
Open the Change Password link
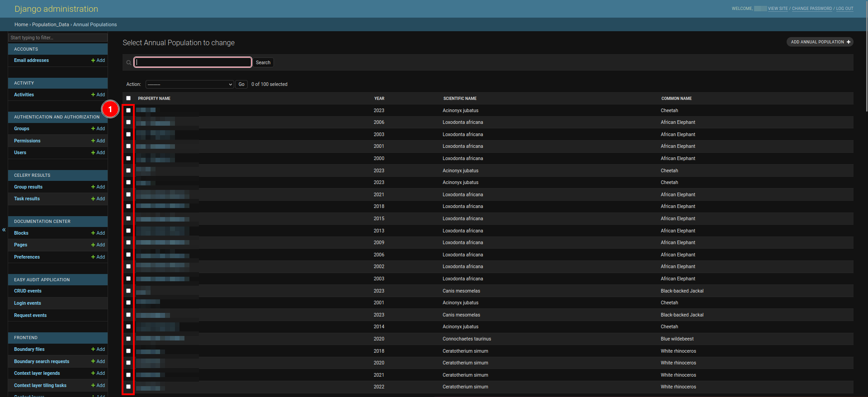tap(812, 9)
